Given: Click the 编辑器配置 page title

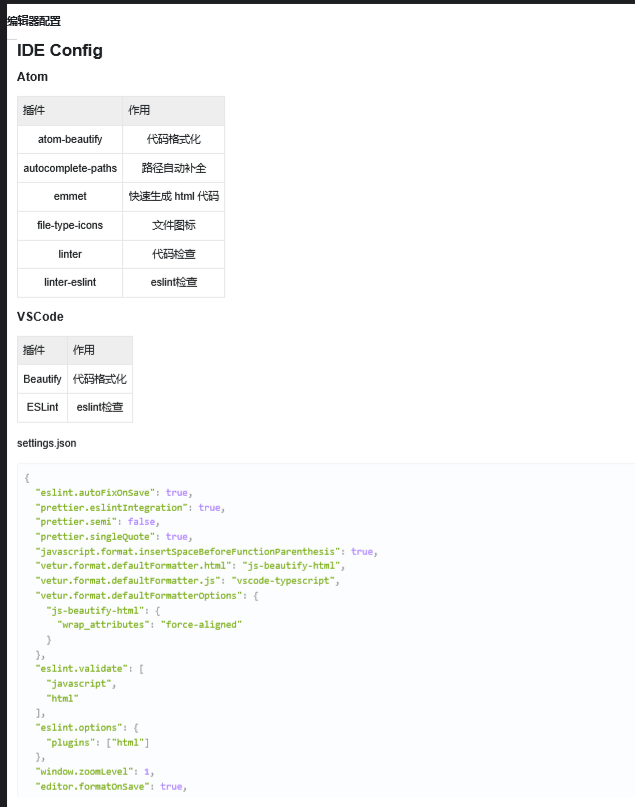Looking at the screenshot, I should tap(34, 21).
